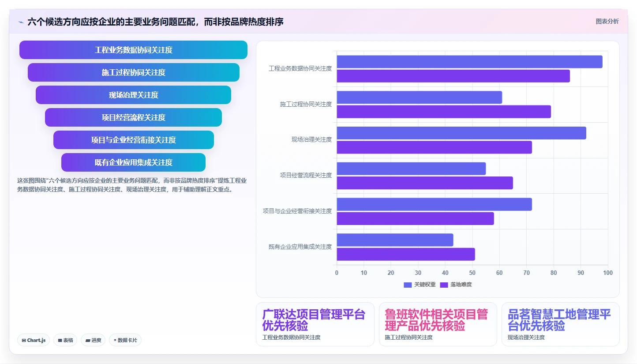The image size is (637, 364).
Task: Click the 关键权重 bar for 项目经营流程关注度
Action: pyautogui.click(x=411, y=169)
